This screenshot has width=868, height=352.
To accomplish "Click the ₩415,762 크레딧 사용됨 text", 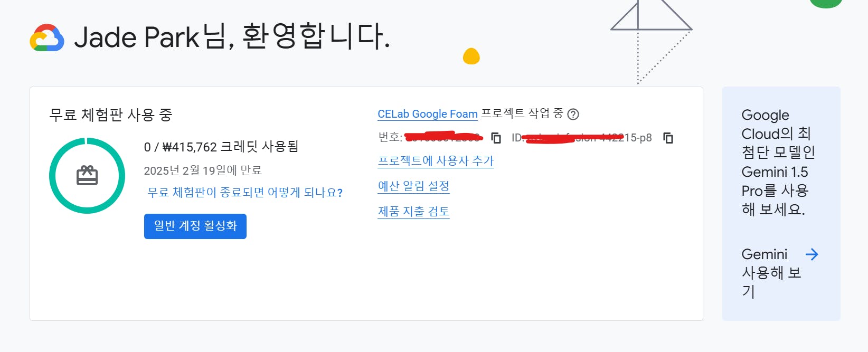I will coord(221,147).
